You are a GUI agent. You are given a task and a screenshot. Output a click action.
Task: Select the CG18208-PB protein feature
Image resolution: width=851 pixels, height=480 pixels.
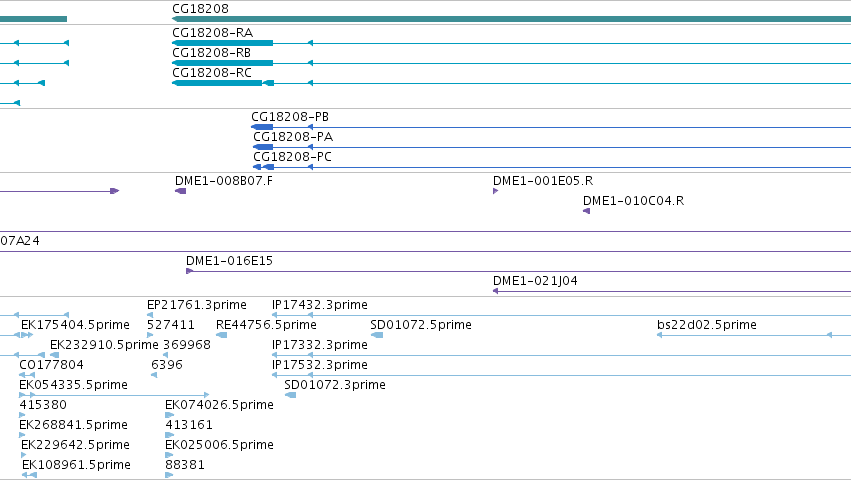(262, 127)
